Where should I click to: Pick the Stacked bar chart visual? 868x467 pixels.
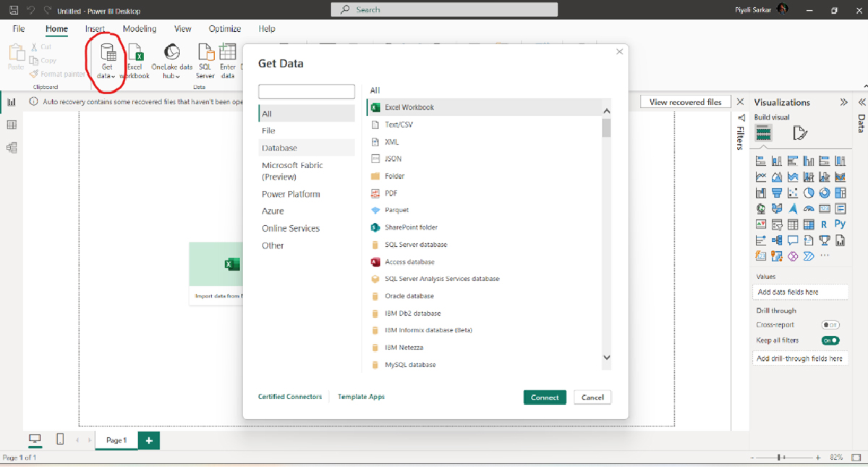coord(761,161)
